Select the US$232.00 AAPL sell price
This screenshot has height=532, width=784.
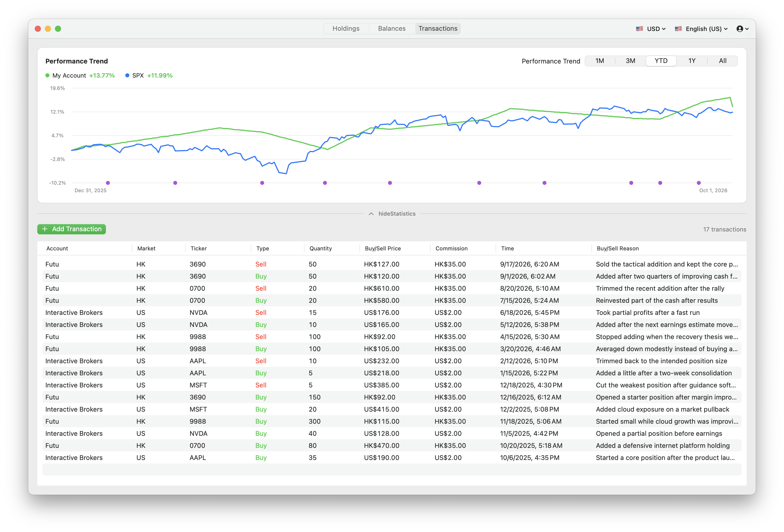coord(382,361)
